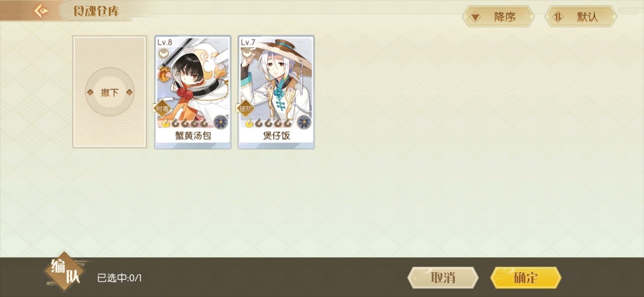This screenshot has height=297, width=644.
Task: Tap the back arrow beside 食魂仓库
Action: [x=41, y=11]
